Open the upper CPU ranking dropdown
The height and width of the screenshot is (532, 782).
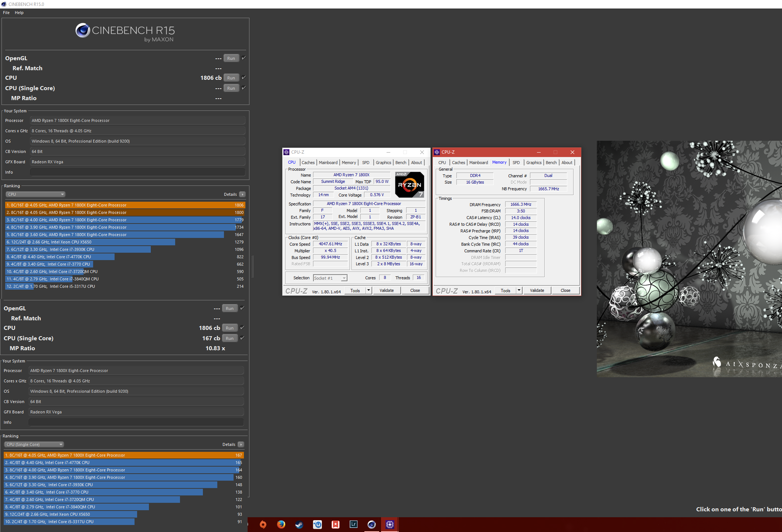click(x=35, y=194)
